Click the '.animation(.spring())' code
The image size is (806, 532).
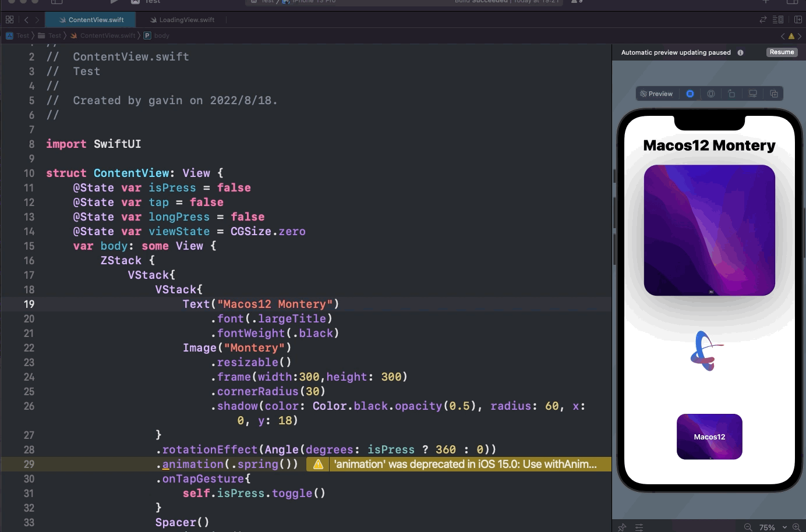(x=227, y=464)
